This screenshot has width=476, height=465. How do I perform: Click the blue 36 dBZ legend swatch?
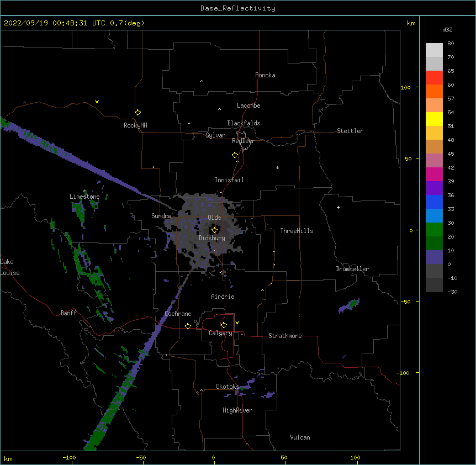click(x=434, y=202)
